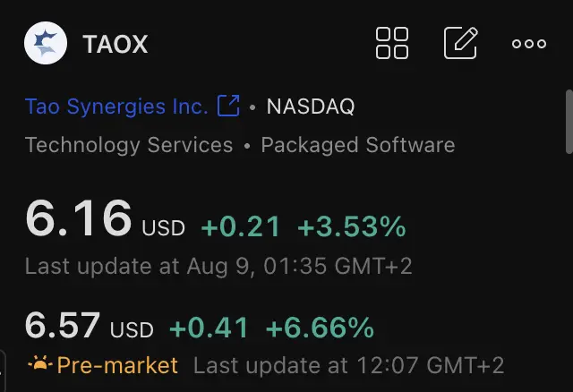This screenshot has height=392, width=573.
Task: Open the four-square widget layout icon
Action: point(392,43)
